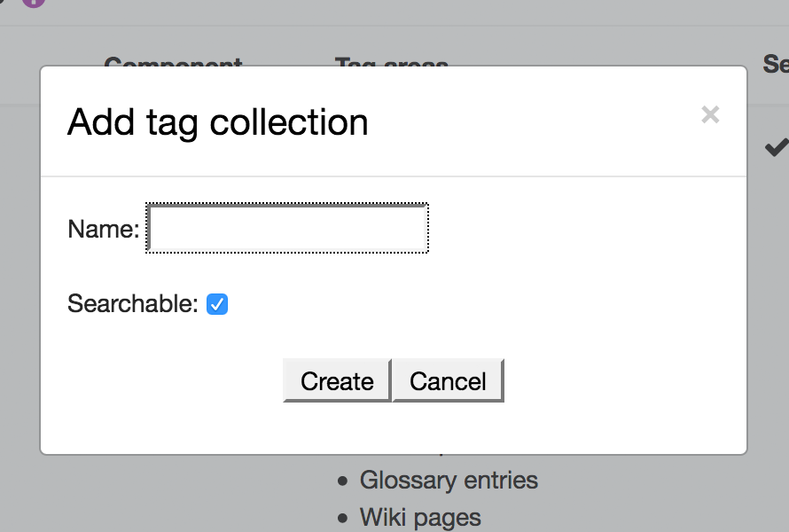The width and height of the screenshot is (789, 532).
Task: Click the Searchable label text
Action: [133, 303]
